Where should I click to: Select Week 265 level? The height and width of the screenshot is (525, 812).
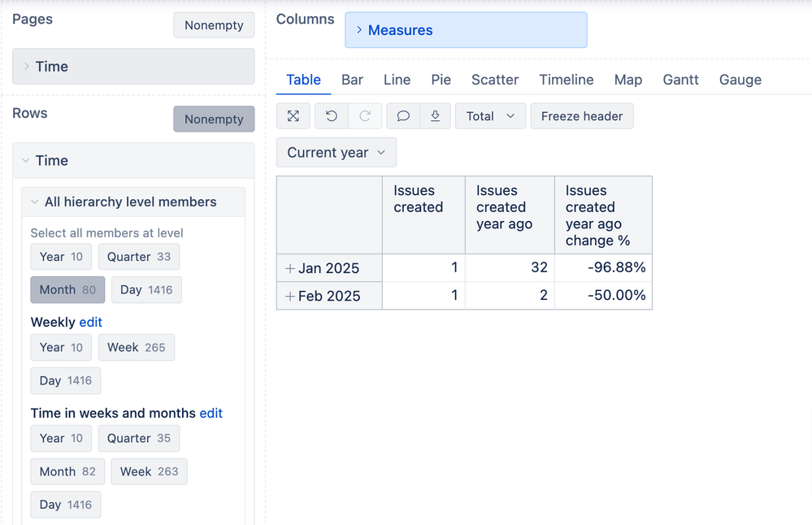137,347
